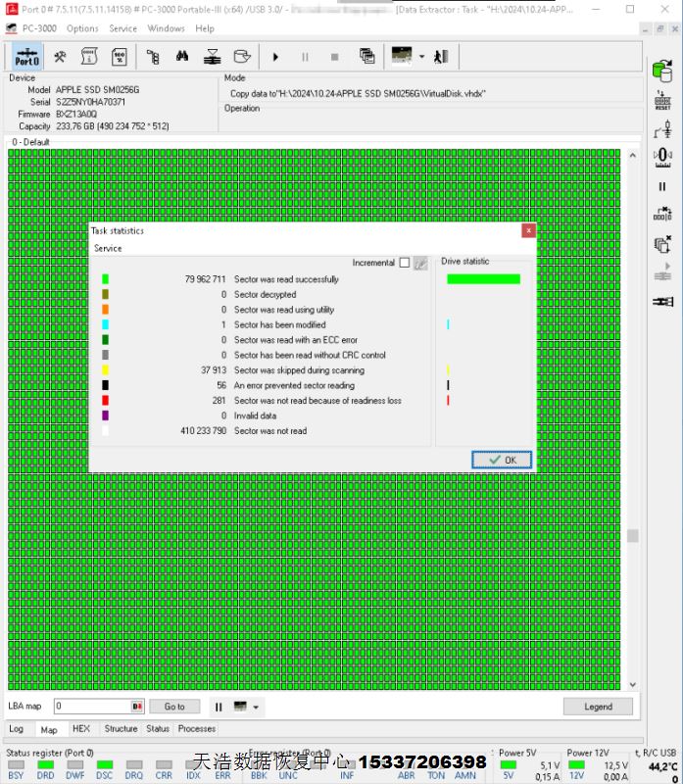
Task: Click the binoculars search icon
Action: (182, 56)
